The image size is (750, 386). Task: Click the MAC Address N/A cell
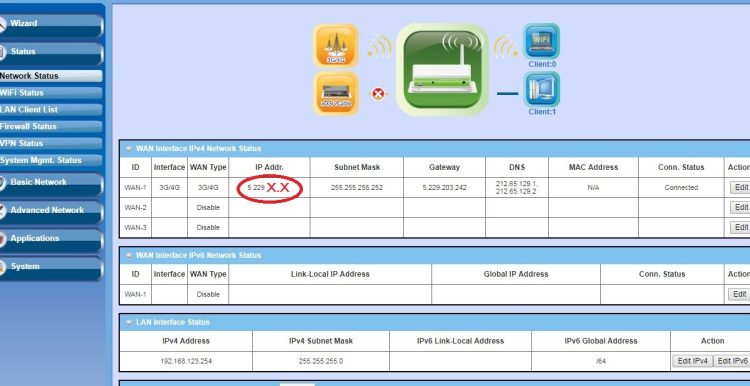[593, 188]
